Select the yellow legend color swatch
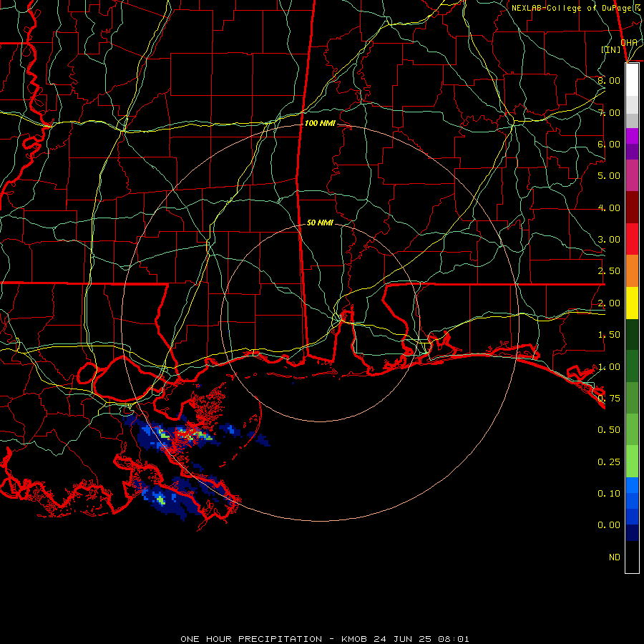Screen dimensions: 644x644 632,303
